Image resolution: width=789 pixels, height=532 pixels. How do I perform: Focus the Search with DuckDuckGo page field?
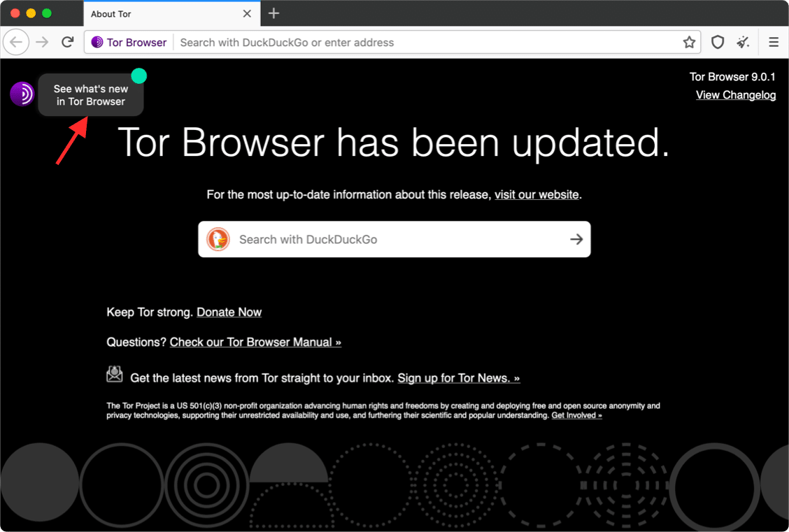pos(395,239)
